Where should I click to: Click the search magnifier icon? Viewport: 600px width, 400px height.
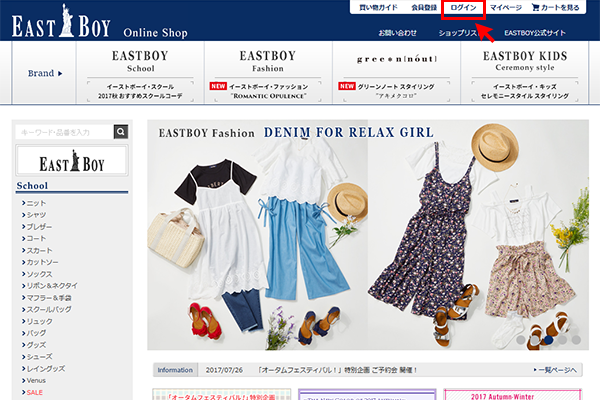121,131
